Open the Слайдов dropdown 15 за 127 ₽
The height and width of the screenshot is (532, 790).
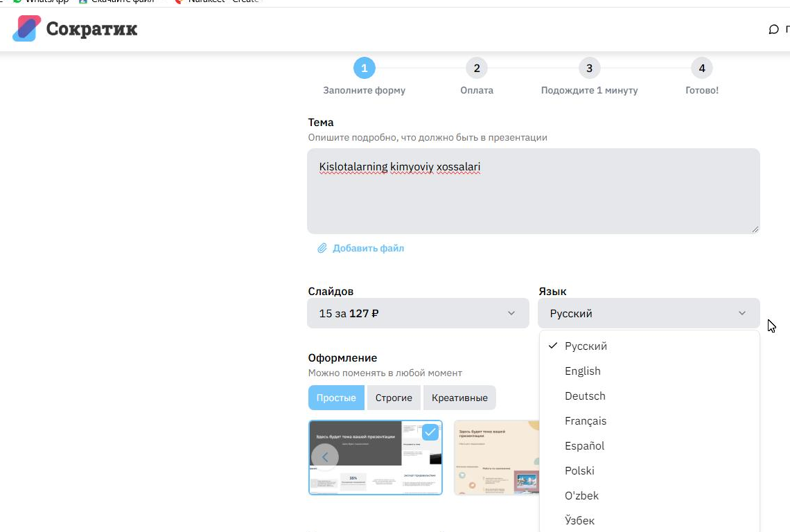418,313
